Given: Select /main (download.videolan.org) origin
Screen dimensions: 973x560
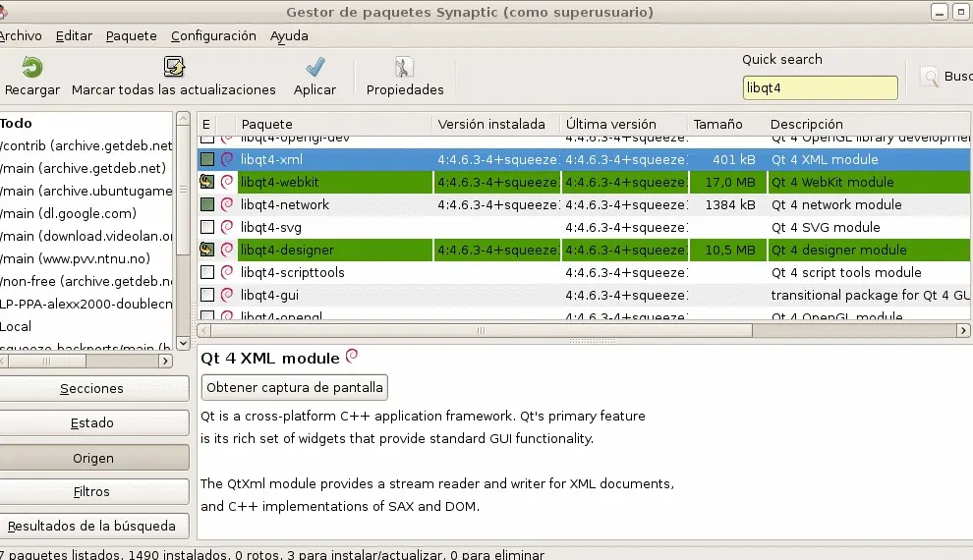Looking at the screenshot, I should click(86, 236).
